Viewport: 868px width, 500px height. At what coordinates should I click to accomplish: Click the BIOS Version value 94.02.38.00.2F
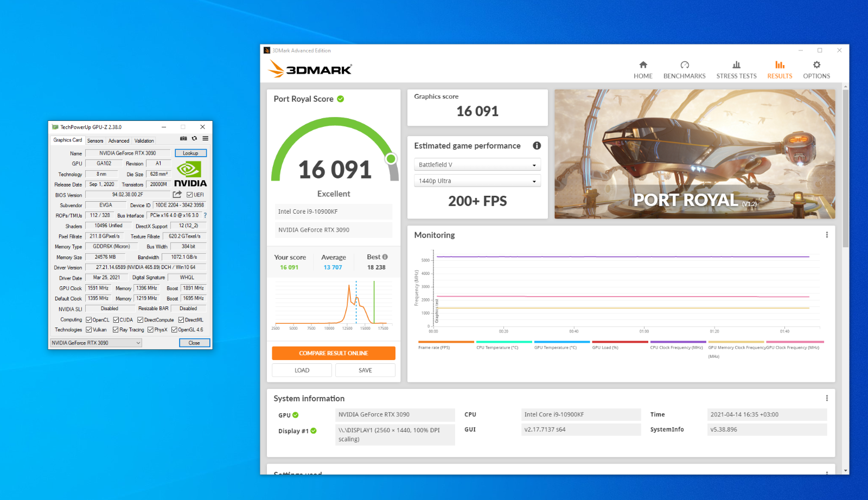[128, 195]
